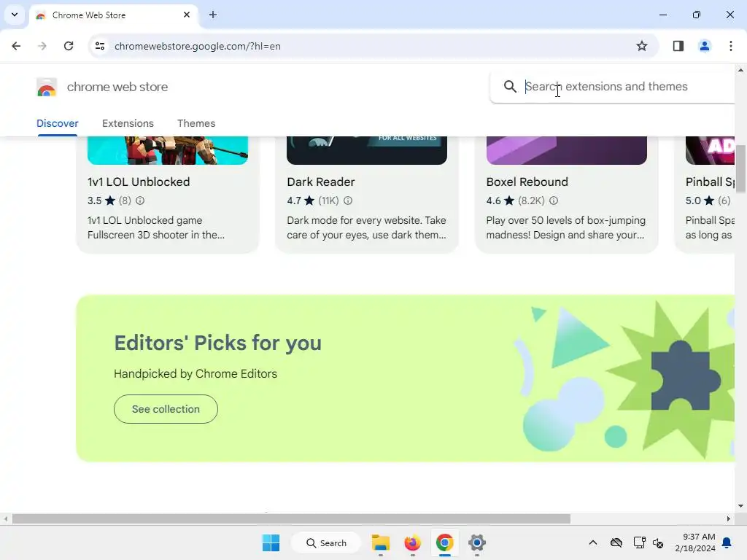
Task: Open the Windows Start menu
Action: point(271,542)
